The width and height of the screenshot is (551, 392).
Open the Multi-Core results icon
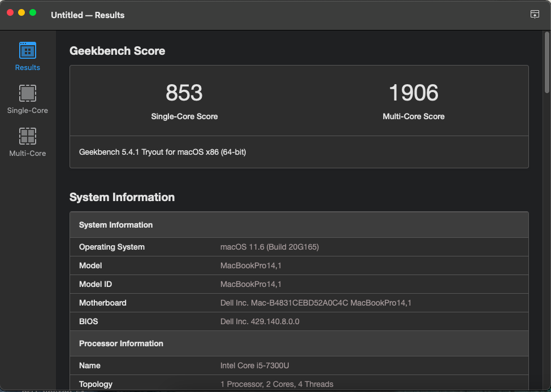(x=28, y=136)
